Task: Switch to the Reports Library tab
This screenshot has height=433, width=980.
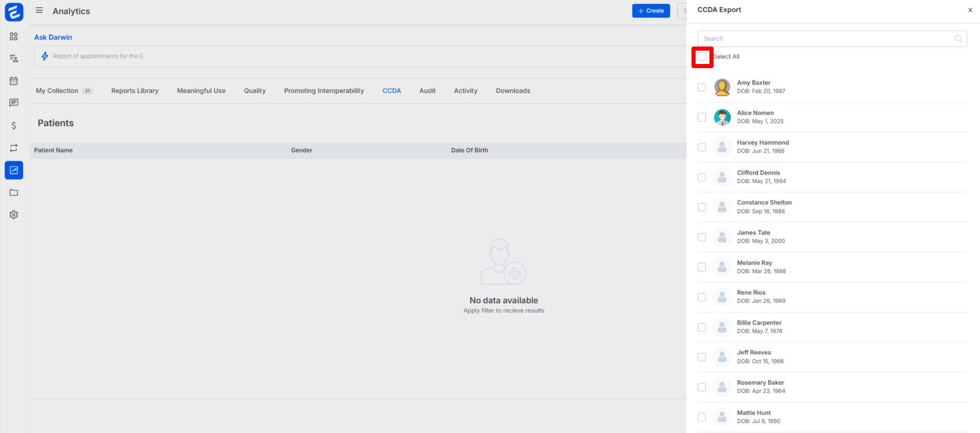Action: pyautogui.click(x=135, y=91)
